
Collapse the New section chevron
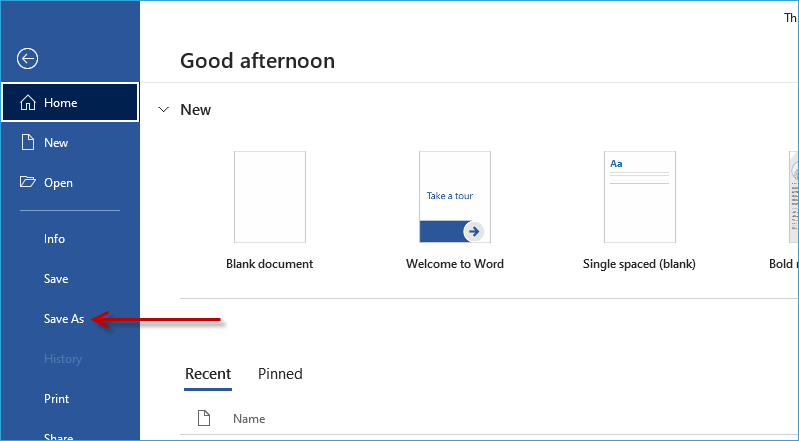click(x=164, y=110)
